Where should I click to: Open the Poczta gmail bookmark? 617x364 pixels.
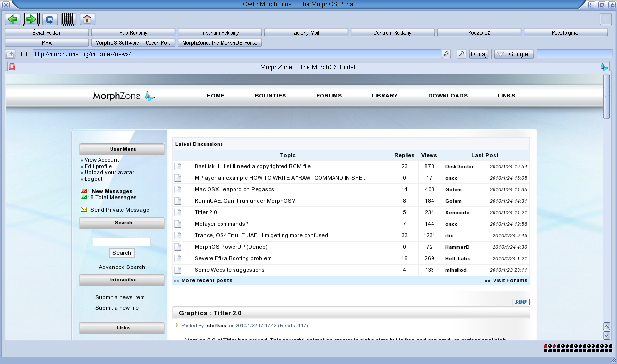(x=566, y=33)
